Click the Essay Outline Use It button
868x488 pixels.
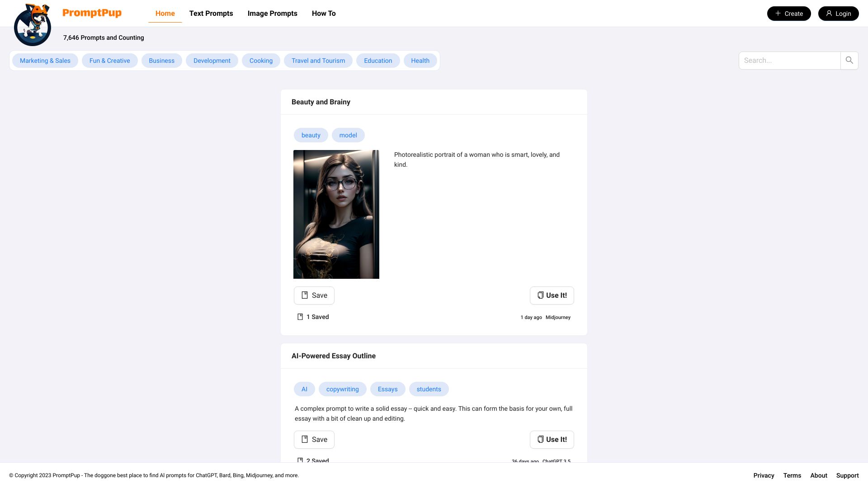pos(552,440)
